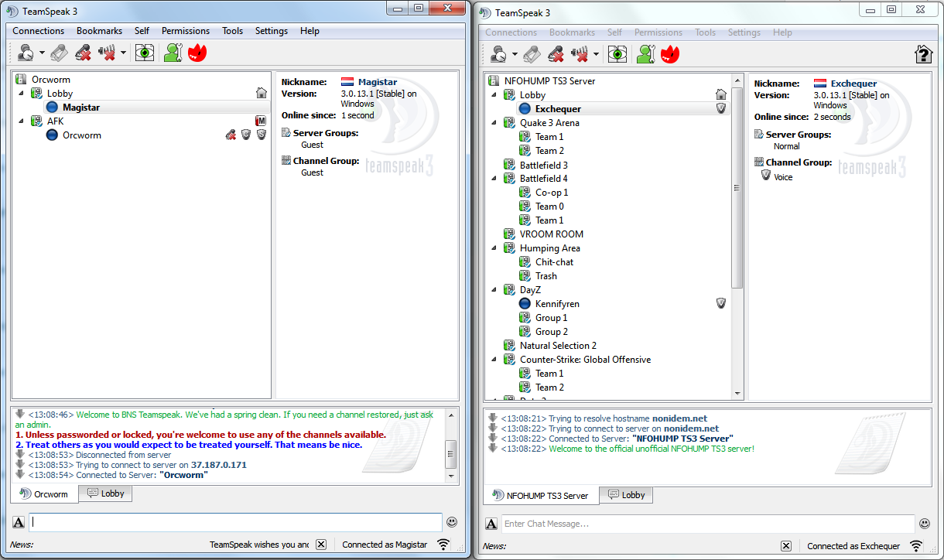Click Voice channel group shield icon
Viewport: 944px width, 560px height.
click(766, 176)
